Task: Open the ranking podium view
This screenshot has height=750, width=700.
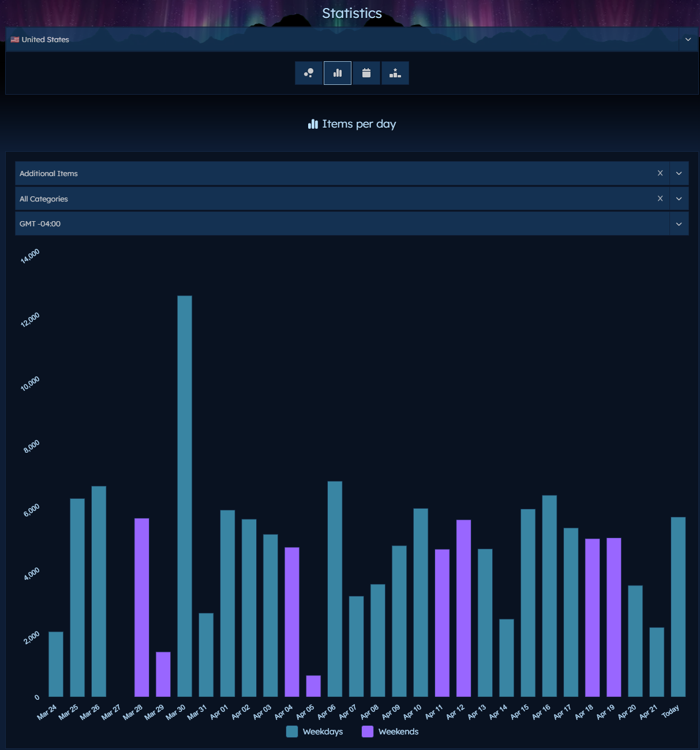Action: tap(395, 73)
